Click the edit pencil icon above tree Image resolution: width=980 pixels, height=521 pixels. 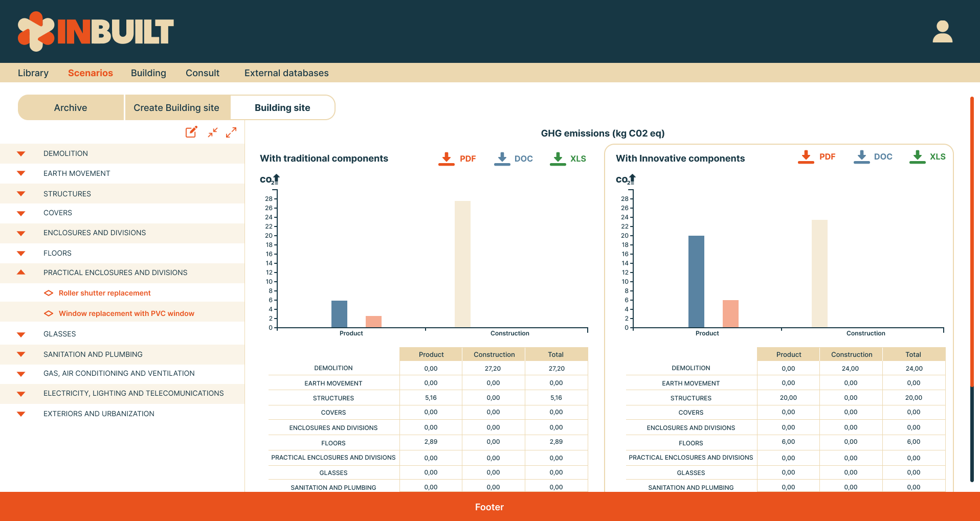191,132
